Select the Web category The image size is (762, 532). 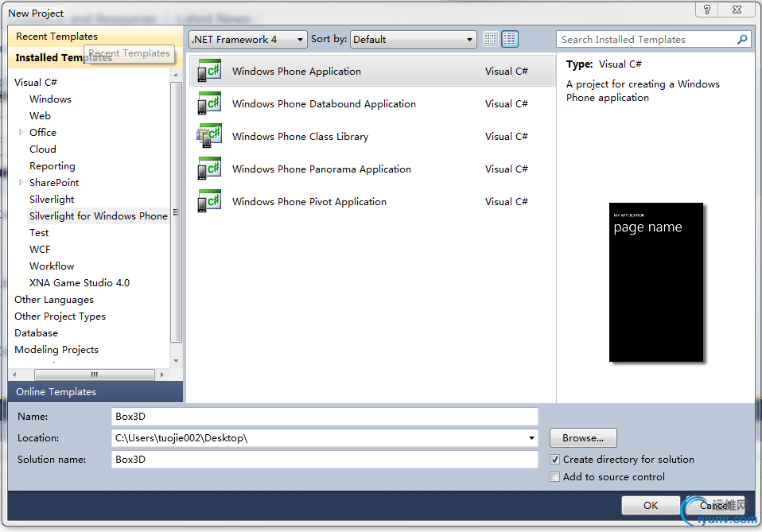[x=40, y=115]
